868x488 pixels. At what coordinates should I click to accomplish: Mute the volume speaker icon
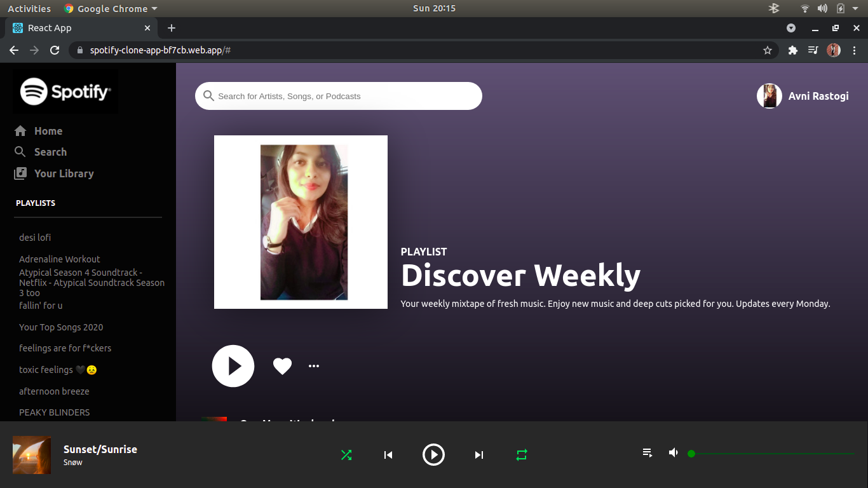[x=673, y=452]
